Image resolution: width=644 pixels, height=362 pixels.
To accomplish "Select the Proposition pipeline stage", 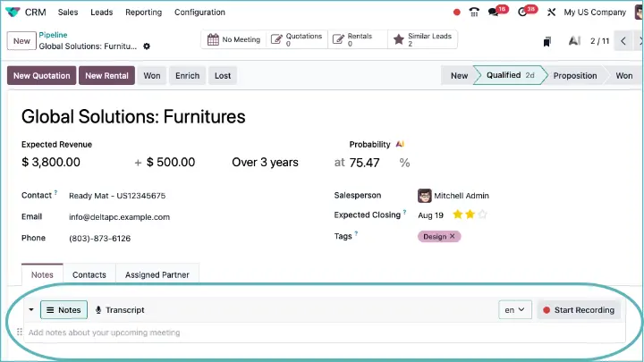I will click(x=575, y=75).
